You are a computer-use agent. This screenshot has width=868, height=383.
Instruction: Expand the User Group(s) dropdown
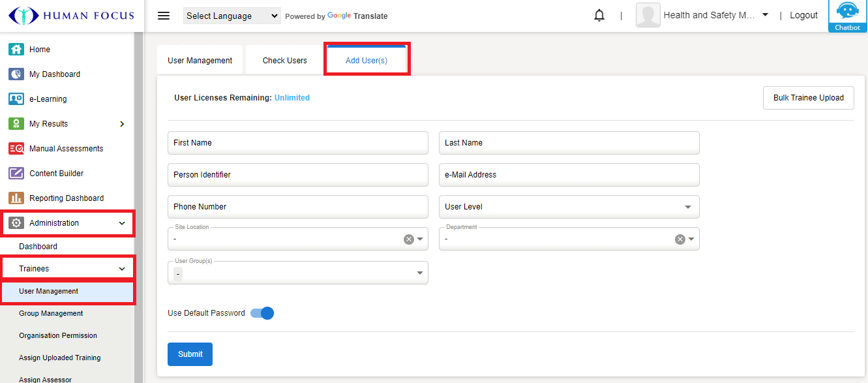tap(420, 273)
